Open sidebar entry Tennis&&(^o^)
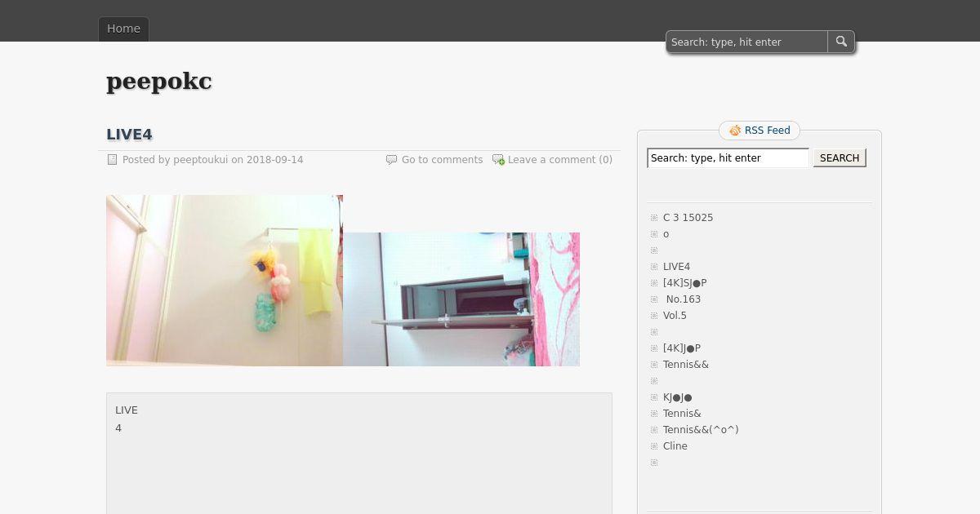980x514 pixels. pyautogui.click(x=701, y=430)
